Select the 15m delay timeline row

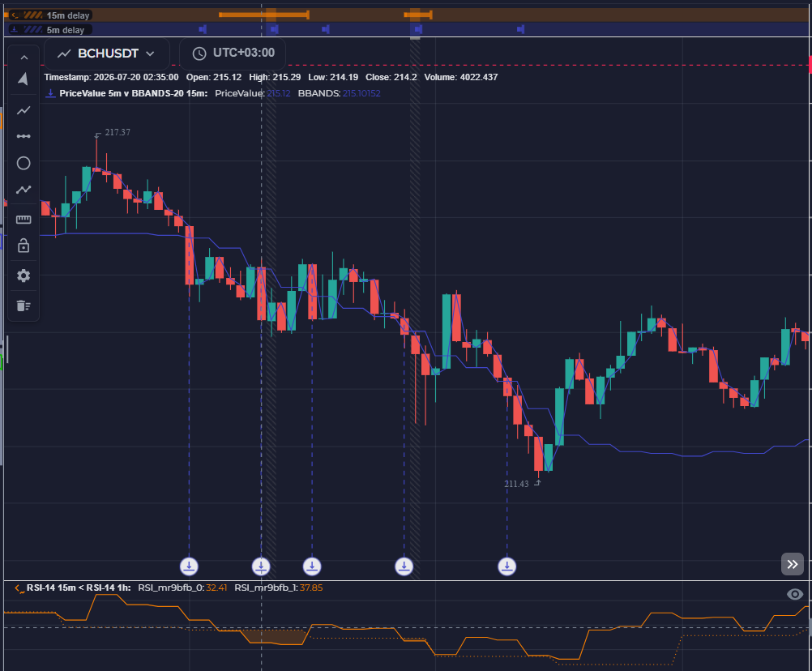[406, 15]
